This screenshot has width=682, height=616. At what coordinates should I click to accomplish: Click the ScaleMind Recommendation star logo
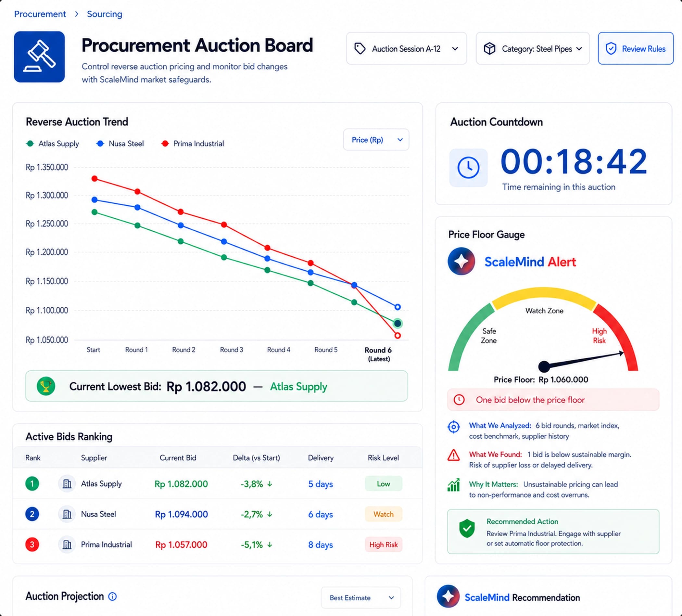448,597
